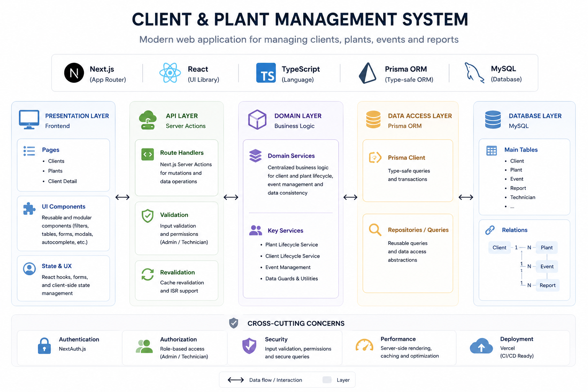588x392 pixels.
Task: Click the Data Access Layer database icon
Action: 373,119
